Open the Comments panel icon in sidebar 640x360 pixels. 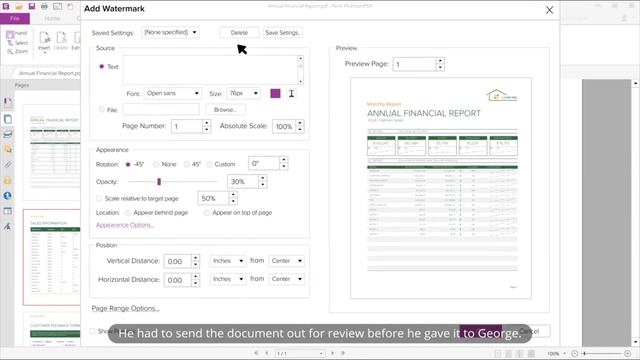click(x=7, y=149)
